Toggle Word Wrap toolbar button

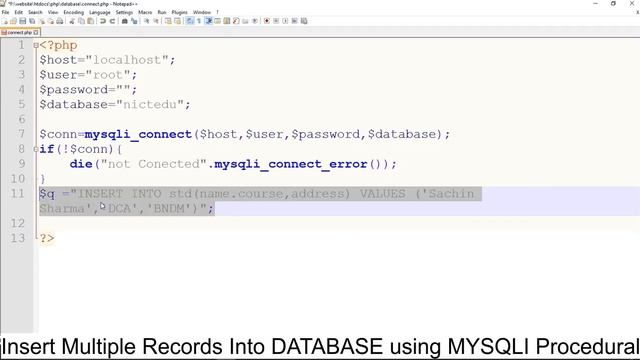pyautogui.click(x=189, y=21)
